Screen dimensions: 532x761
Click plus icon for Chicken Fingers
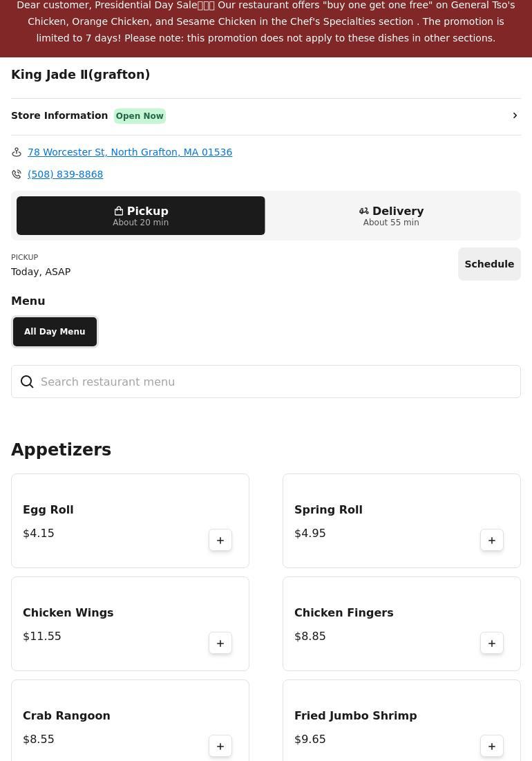(x=492, y=643)
